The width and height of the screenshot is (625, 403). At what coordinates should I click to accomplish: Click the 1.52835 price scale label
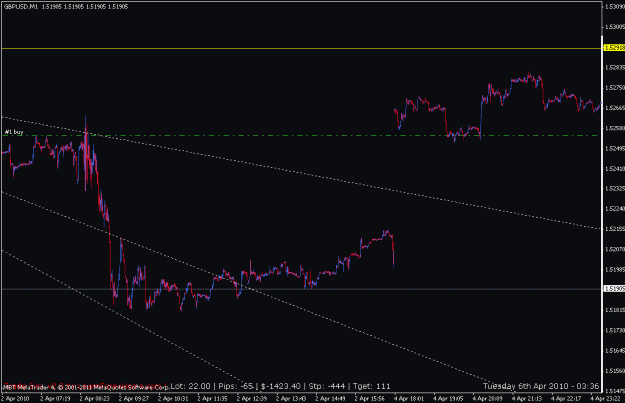(x=615, y=67)
